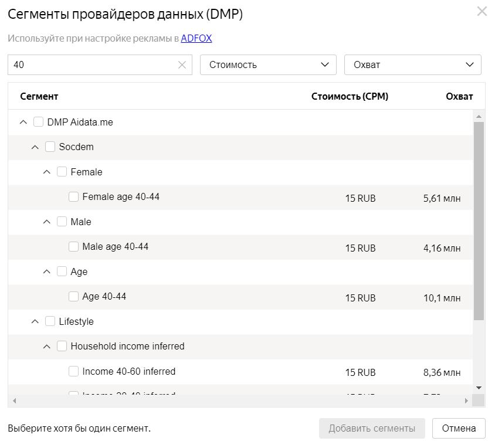Image resolution: width=495 pixels, height=448 pixels.
Task: Click the Отмена button
Action: (459, 429)
